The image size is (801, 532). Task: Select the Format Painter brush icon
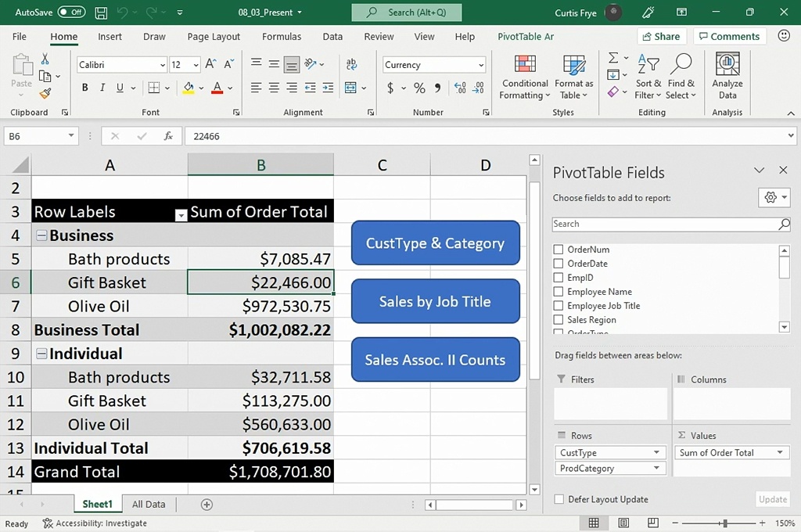45,94
